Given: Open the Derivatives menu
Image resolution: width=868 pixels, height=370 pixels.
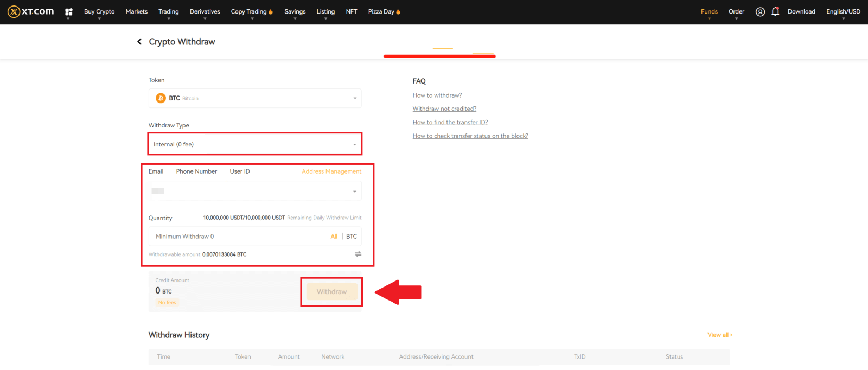Looking at the screenshot, I should (x=205, y=11).
